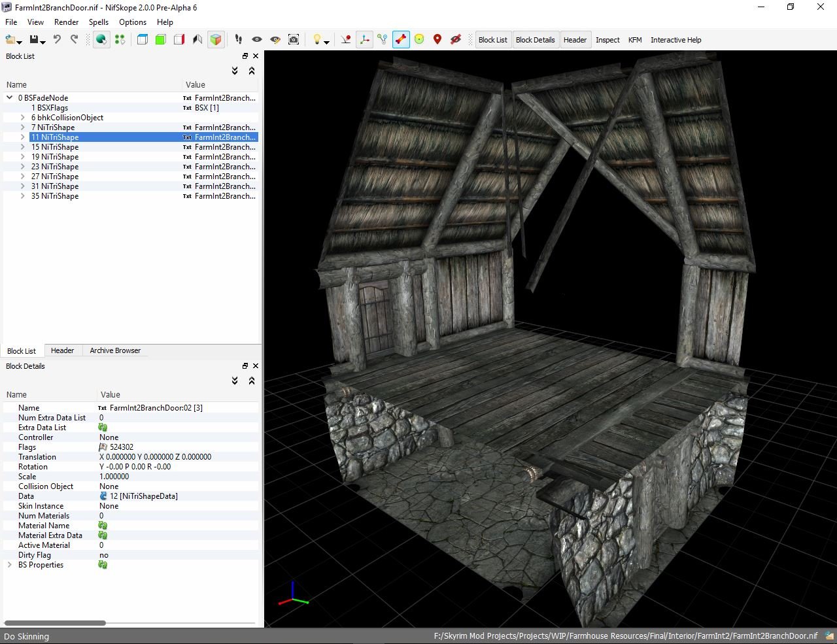Image resolution: width=837 pixels, height=644 pixels.
Task: Select the 23 NiTriShape row
Action: pos(131,167)
